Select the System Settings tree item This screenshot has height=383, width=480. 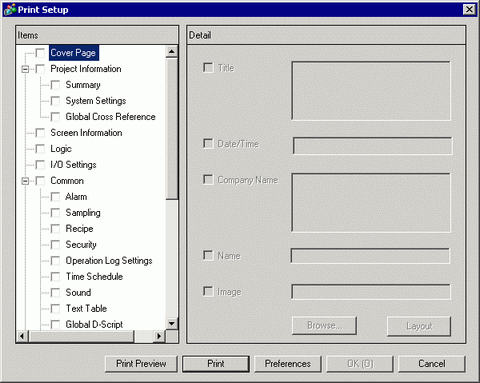(96, 101)
